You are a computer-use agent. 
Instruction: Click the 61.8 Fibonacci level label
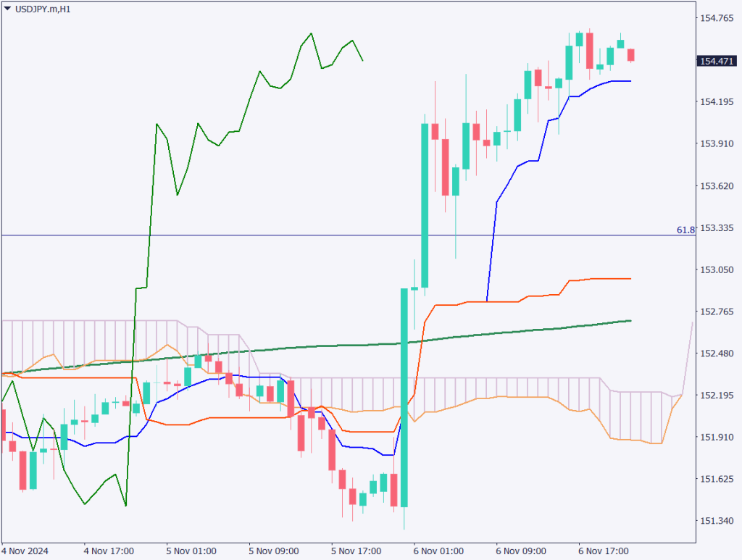(x=685, y=230)
